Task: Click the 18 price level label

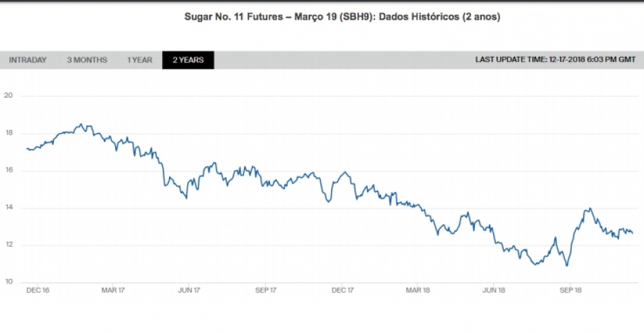Action: click(x=8, y=133)
